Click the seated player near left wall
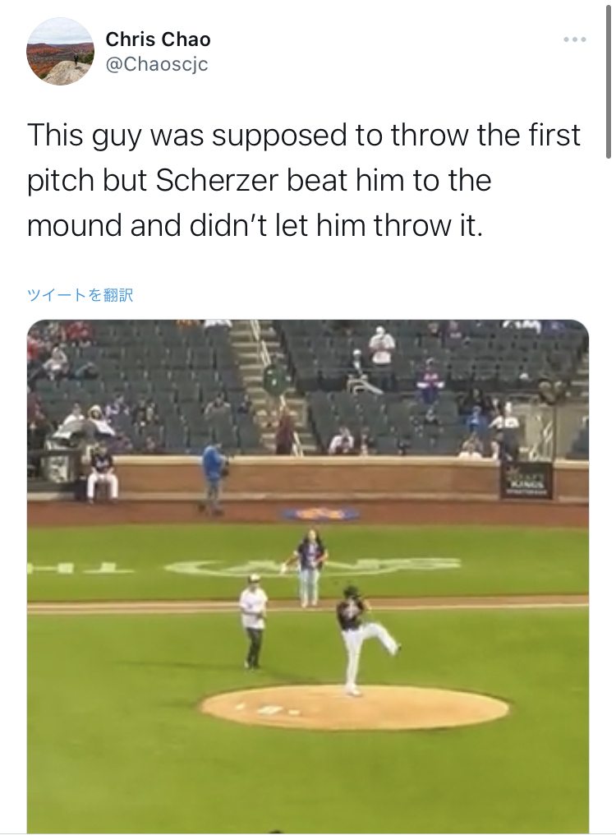 [x=102, y=473]
